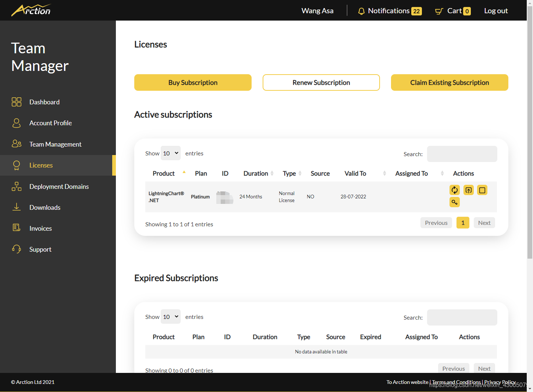Click Claim Existing Subscription button
The width and height of the screenshot is (533, 392).
pyautogui.click(x=450, y=83)
